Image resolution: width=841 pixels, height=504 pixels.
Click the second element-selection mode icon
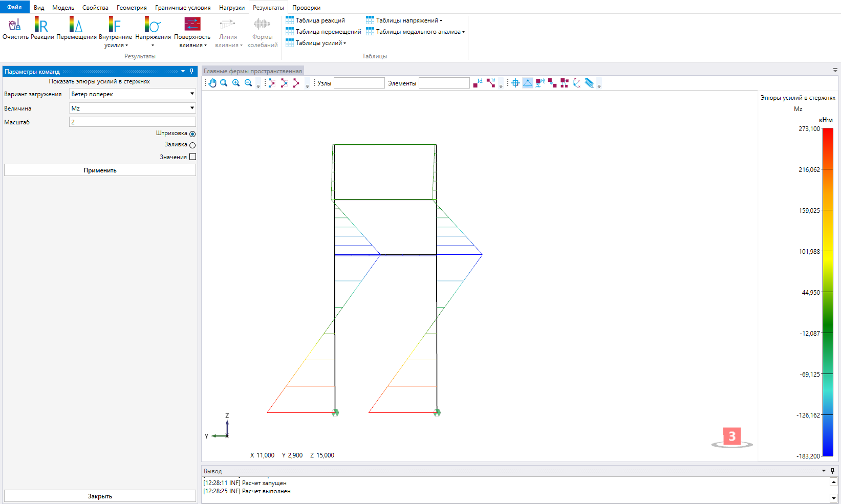pos(284,83)
